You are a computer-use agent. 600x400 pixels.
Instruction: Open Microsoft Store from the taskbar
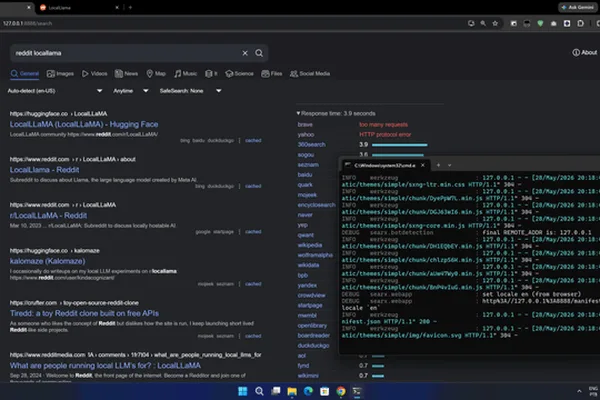click(x=324, y=391)
